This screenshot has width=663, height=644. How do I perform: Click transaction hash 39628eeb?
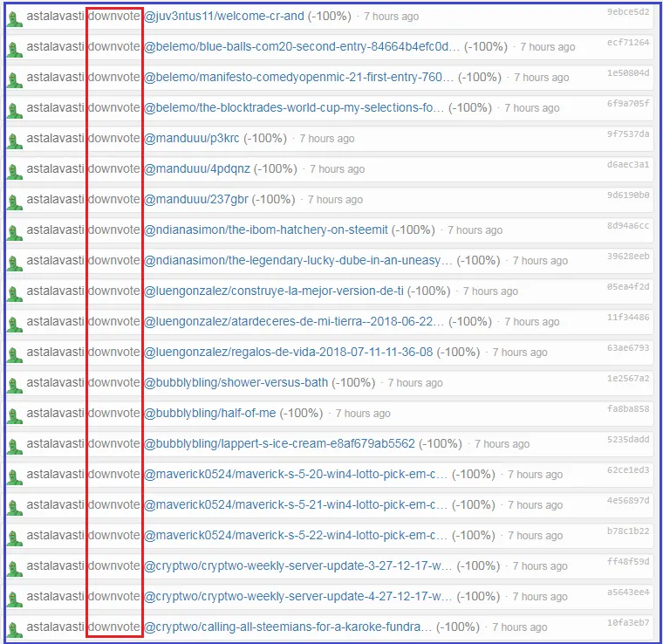tap(628, 256)
